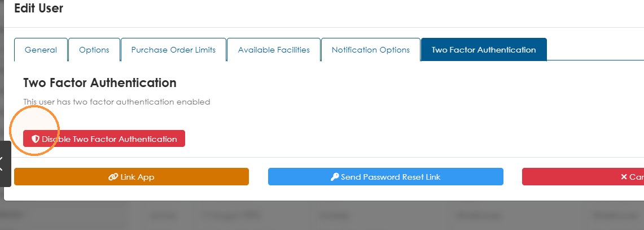Switch to the General tab
The width and height of the screenshot is (644, 230).
pos(41,50)
